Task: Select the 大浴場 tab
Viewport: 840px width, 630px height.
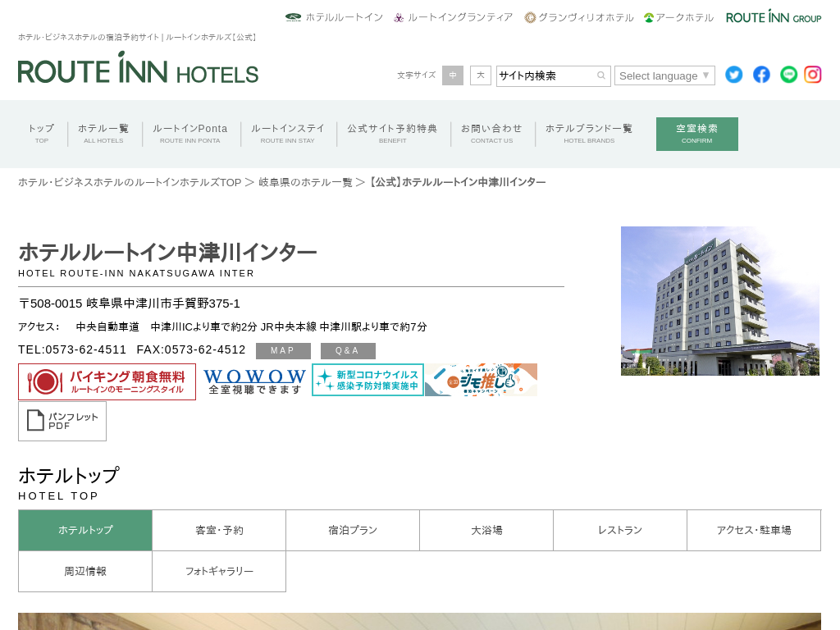Action: [x=486, y=531]
